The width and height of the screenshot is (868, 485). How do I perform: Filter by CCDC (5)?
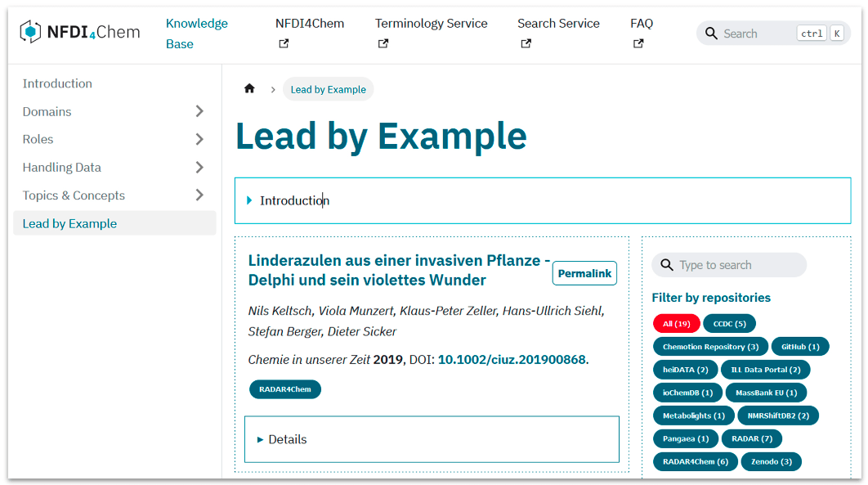point(730,324)
